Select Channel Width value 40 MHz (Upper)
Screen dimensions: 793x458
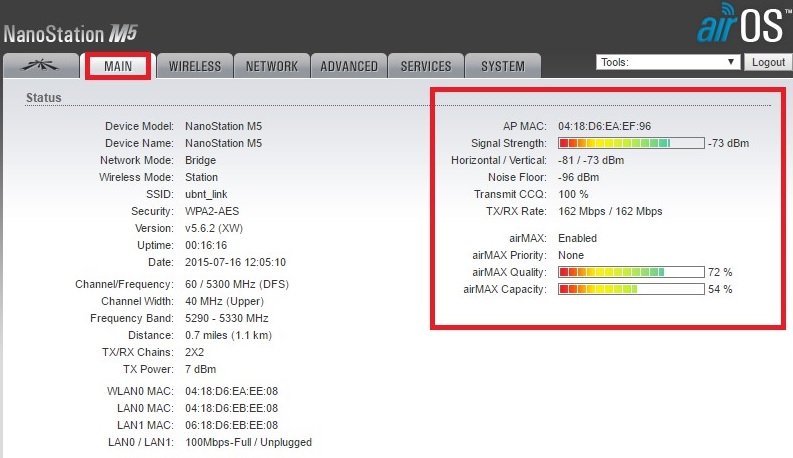coord(224,301)
